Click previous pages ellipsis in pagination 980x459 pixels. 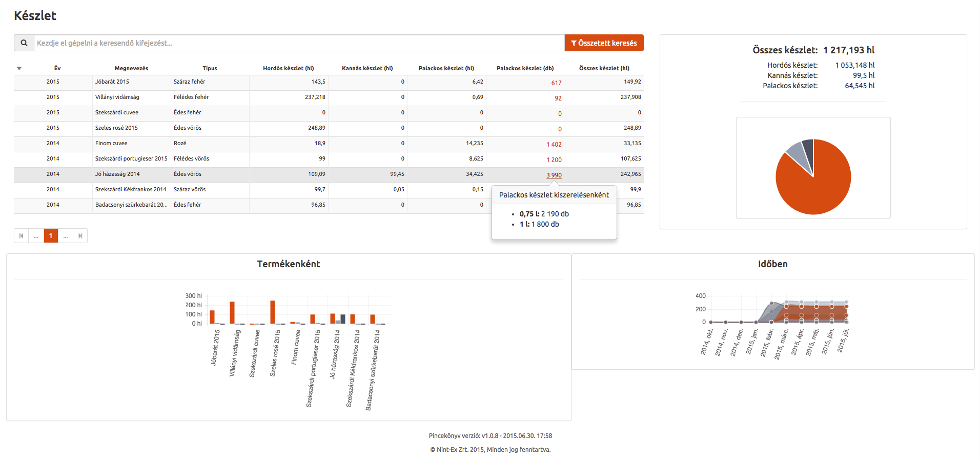pos(36,236)
